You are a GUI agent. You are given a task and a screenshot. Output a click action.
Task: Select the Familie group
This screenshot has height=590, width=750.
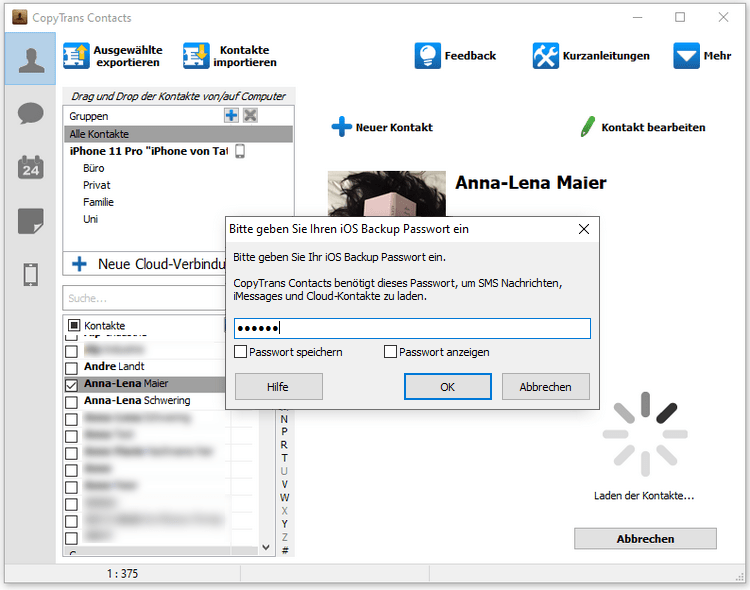[x=99, y=202]
